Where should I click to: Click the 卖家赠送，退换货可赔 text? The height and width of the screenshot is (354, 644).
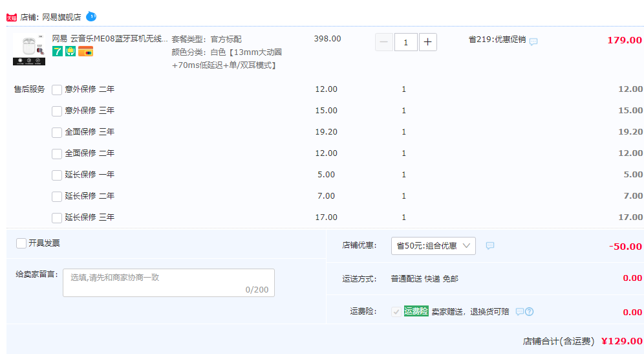click(x=470, y=312)
